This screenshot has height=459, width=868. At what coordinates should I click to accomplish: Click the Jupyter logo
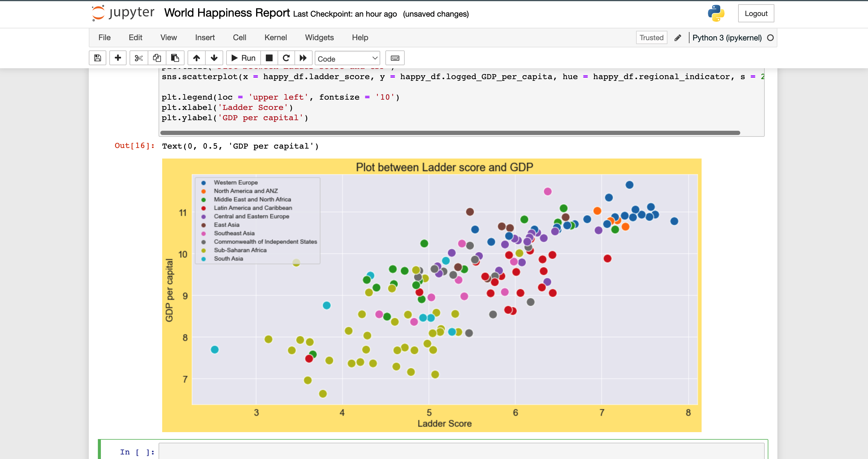coord(123,14)
